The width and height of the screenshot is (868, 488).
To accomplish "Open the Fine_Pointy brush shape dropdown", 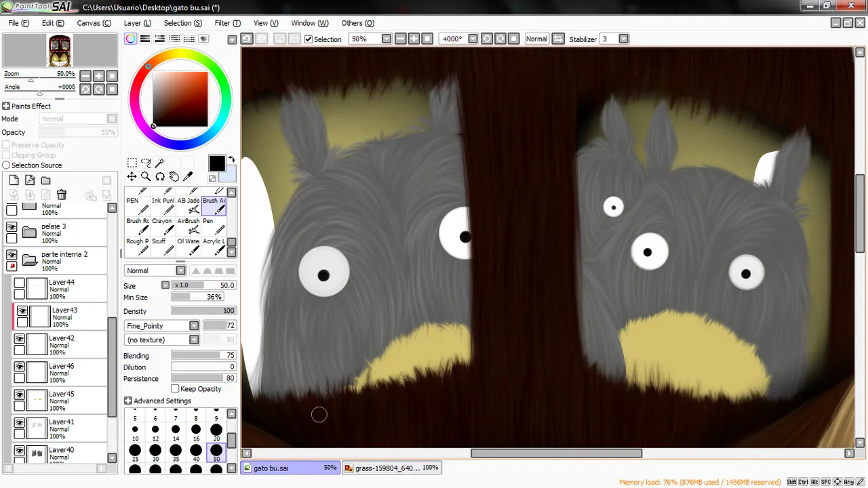I will click(194, 326).
